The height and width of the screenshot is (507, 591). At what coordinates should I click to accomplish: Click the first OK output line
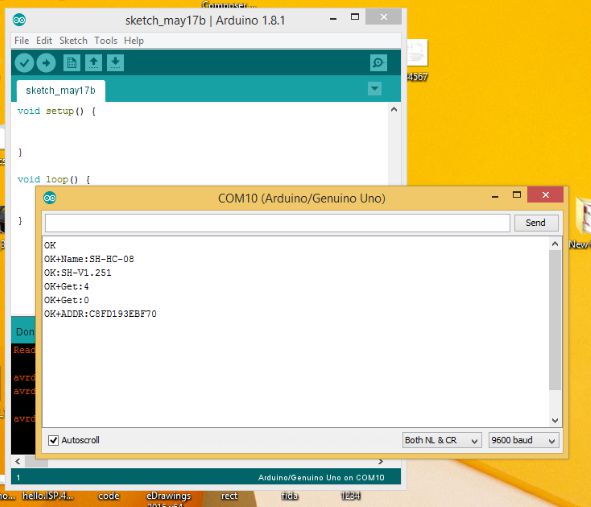tap(50, 245)
